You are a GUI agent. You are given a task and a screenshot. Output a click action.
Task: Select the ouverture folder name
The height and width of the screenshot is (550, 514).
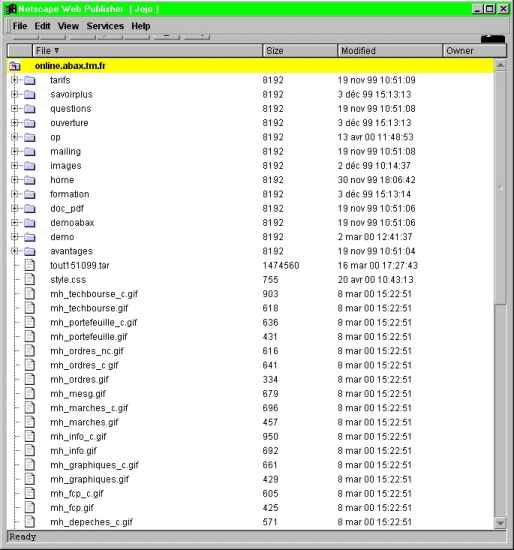69,123
